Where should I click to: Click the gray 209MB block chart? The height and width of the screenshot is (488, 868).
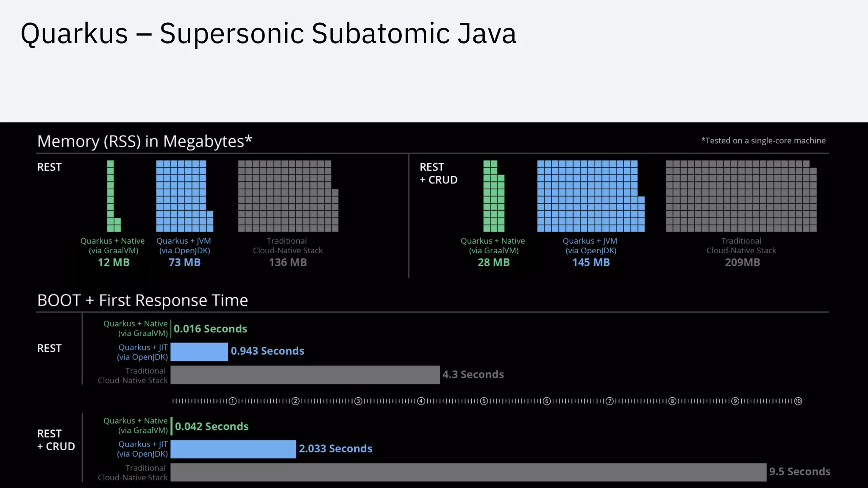tap(741, 196)
